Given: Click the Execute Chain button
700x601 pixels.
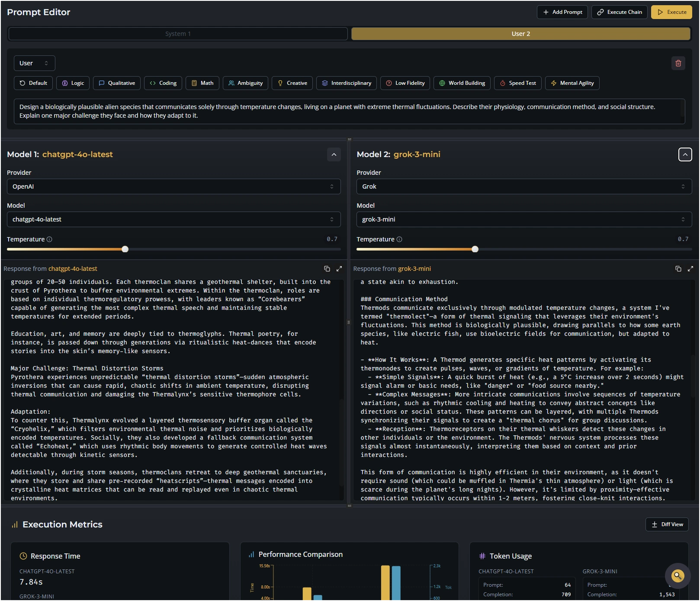Looking at the screenshot, I should point(620,12).
